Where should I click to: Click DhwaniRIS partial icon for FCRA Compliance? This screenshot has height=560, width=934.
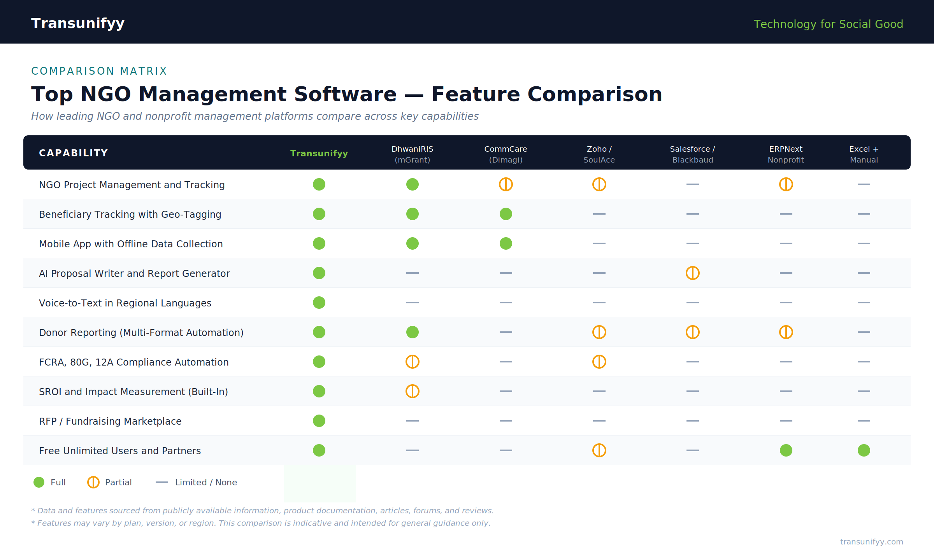pos(413,362)
